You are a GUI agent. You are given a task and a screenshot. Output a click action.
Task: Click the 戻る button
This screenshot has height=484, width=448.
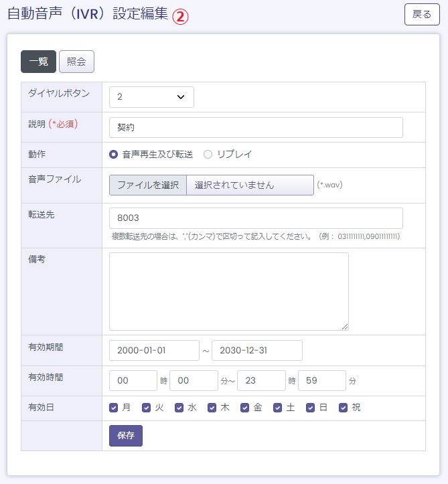[x=422, y=15]
